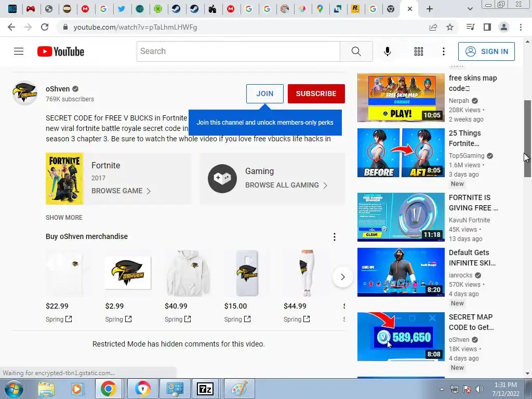Open 'Default Gets INFINITE SKI...' video thumbnail

(x=401, y=272)
